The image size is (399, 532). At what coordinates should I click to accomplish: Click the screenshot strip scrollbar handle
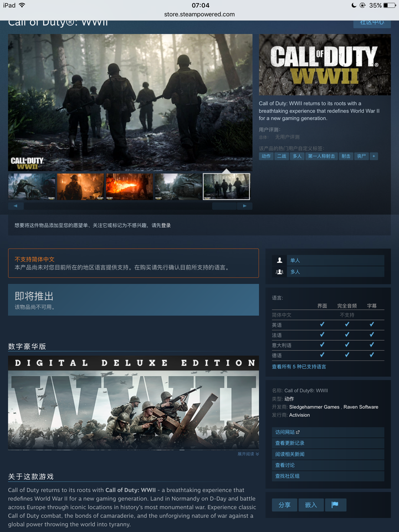pos(224,206)
